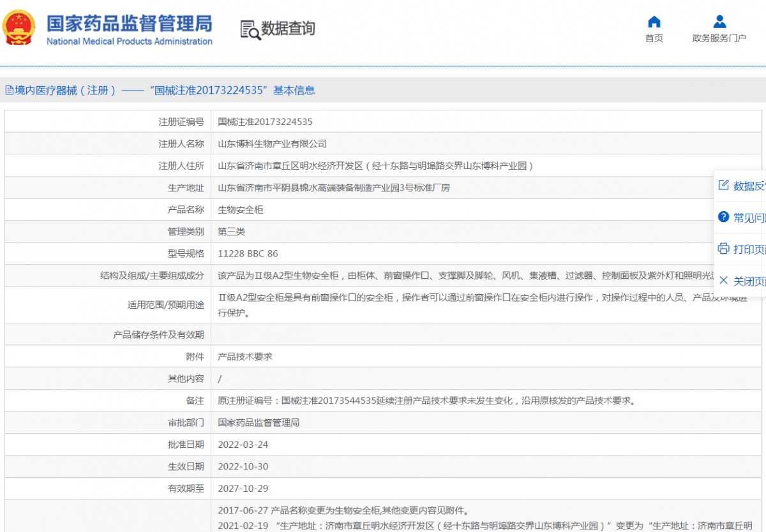
Task: Select the 政务服务门户 menu text
Action: click(x=719, y=38)
